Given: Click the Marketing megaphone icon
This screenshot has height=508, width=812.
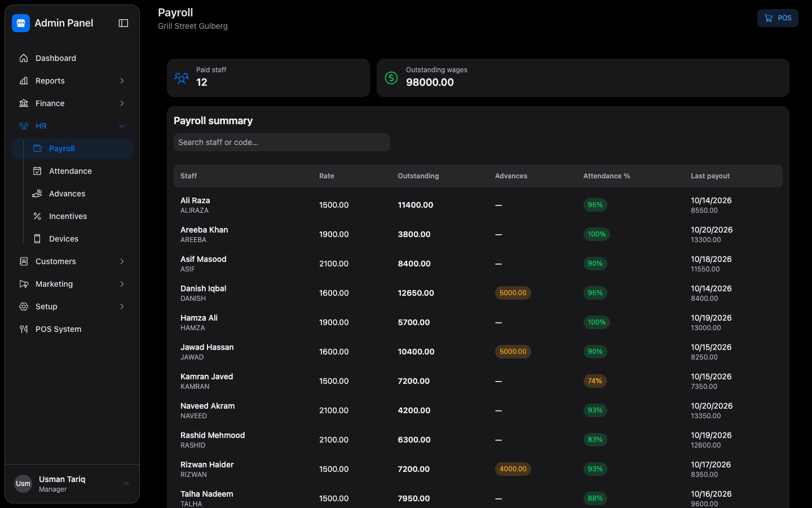Looking at the screenshot, I should (x=24, y=284).
